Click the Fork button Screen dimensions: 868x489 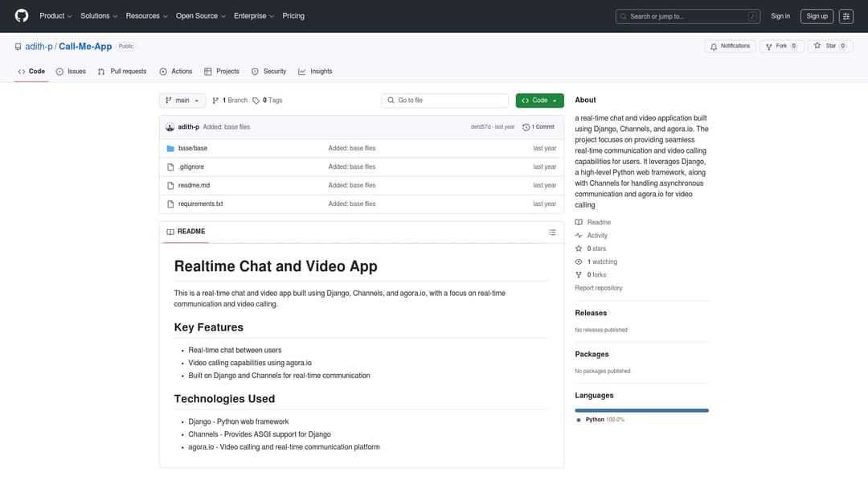pos(781,47)
